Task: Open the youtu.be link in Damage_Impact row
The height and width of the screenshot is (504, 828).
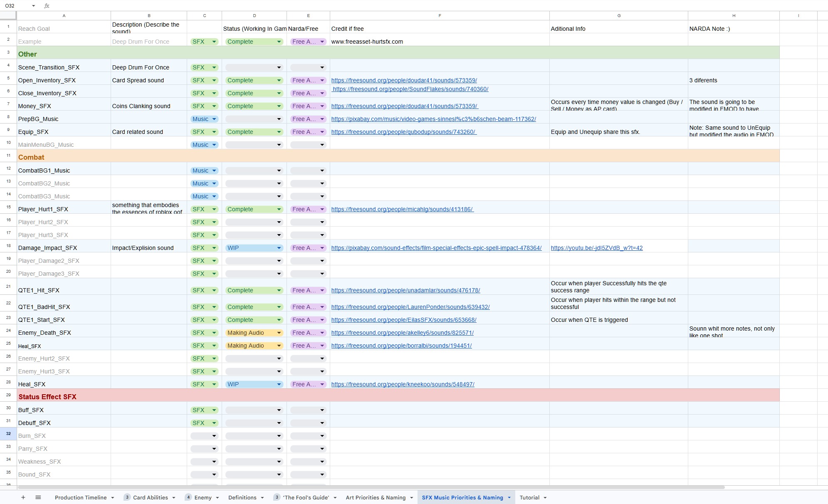Action: pos(597,248)
